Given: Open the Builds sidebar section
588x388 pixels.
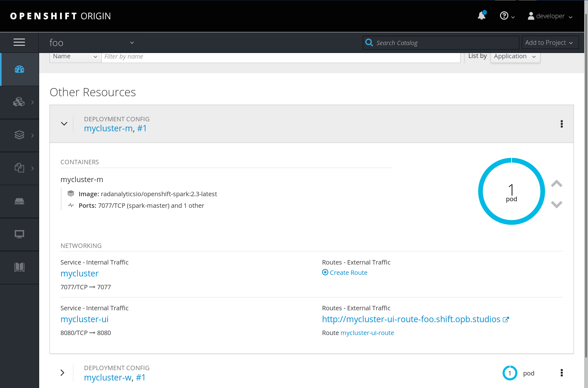Looking at the screenshot, I should click(19, 135).
